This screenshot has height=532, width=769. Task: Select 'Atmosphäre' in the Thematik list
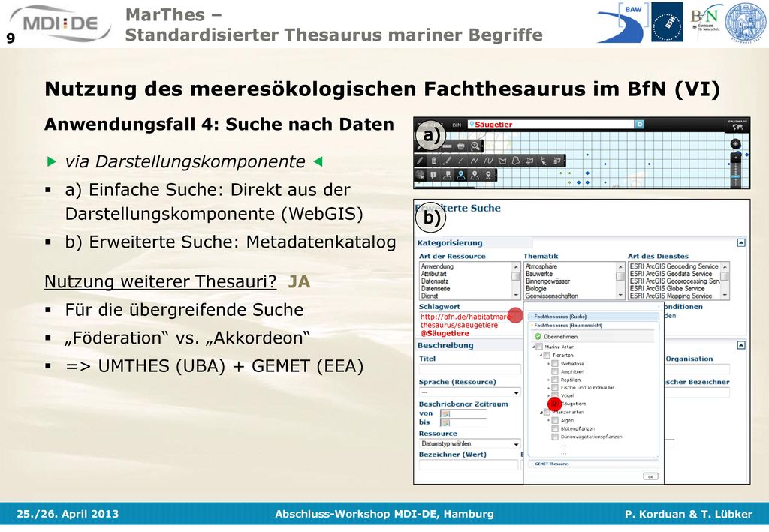541,266
